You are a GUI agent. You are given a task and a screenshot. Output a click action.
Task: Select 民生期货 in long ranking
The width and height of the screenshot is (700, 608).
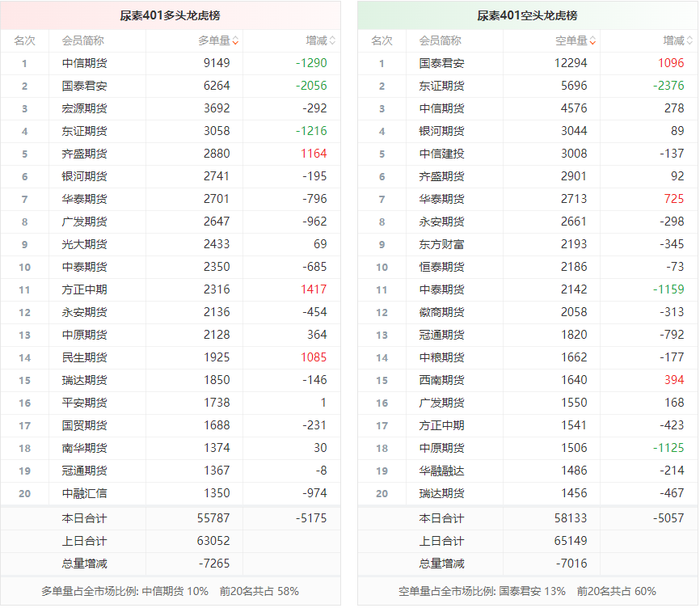click(84, 357)
